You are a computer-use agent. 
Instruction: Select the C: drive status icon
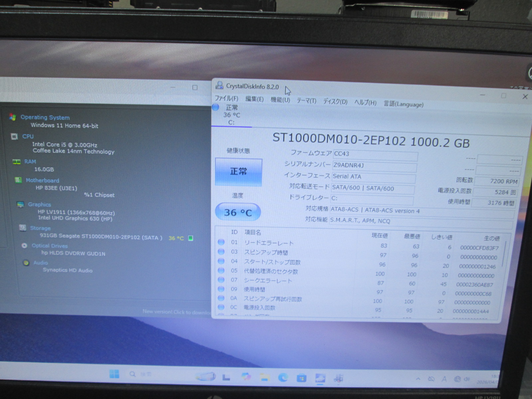pyautogui.click(x=216, y=107)
